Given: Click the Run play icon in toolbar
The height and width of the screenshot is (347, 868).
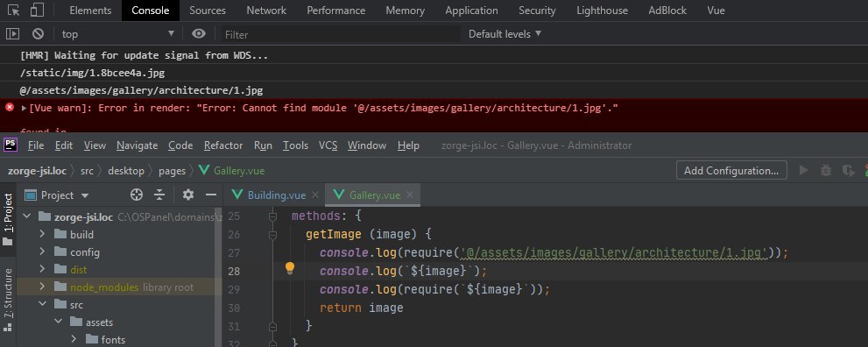Looking at the screenshot, I should 804,171.
